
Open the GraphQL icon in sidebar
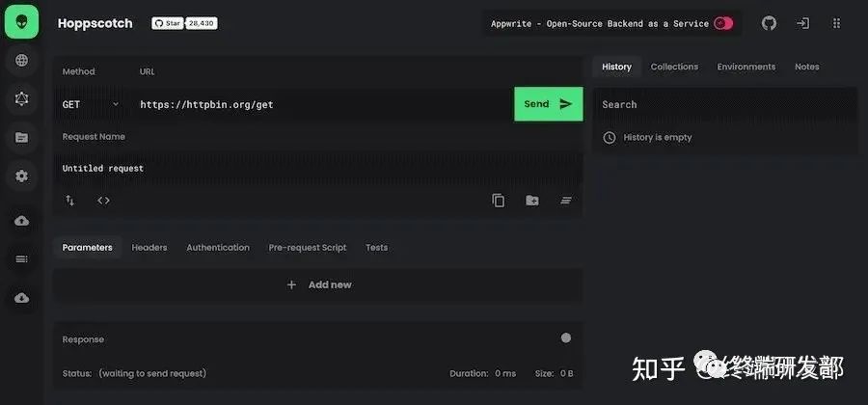pyautogui.click(x=21, y=99)
